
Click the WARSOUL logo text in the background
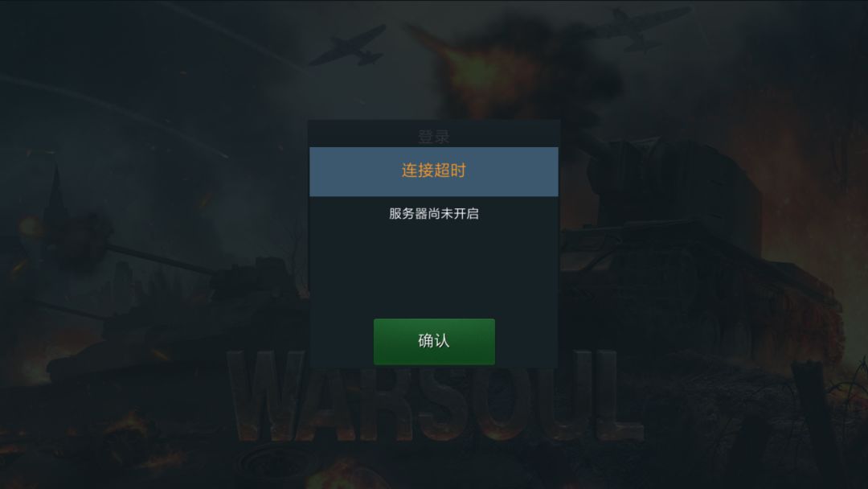[435, 396]
